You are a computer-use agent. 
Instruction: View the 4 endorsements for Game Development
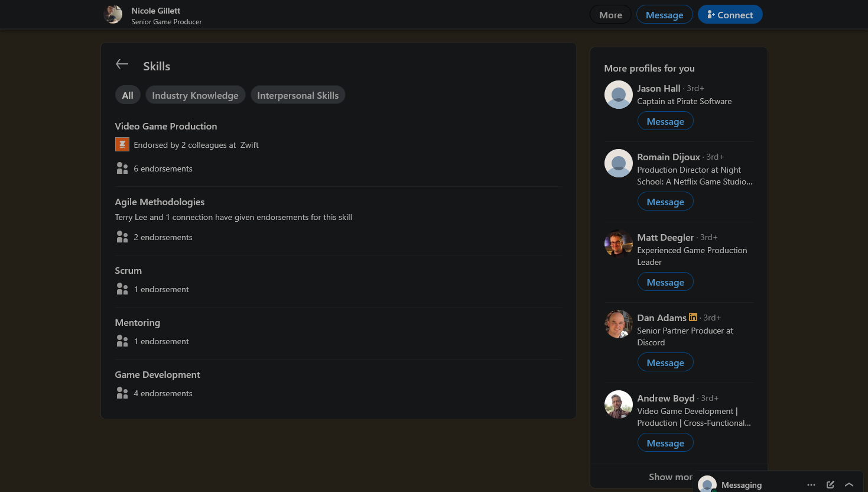pyautogui.click(x=163, y=393)
